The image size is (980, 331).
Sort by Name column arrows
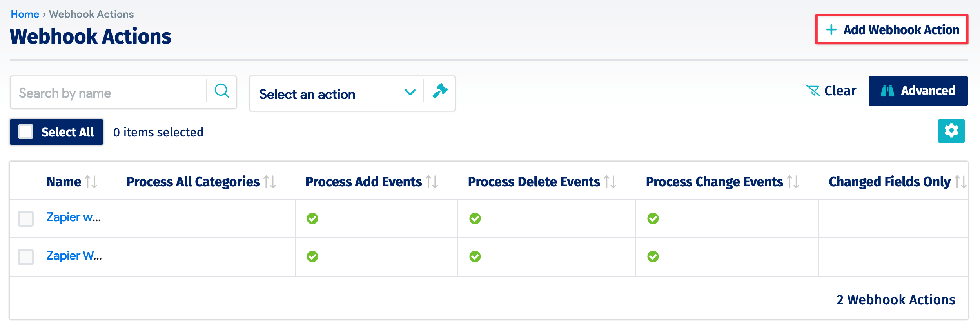[91, 182]
